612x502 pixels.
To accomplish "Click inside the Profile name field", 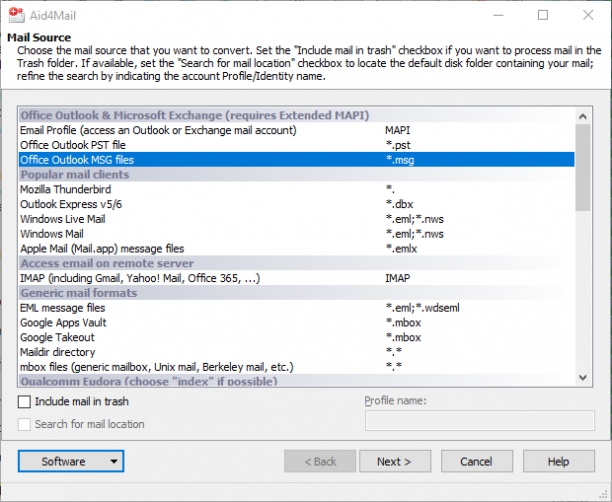I will pos(480,420).
